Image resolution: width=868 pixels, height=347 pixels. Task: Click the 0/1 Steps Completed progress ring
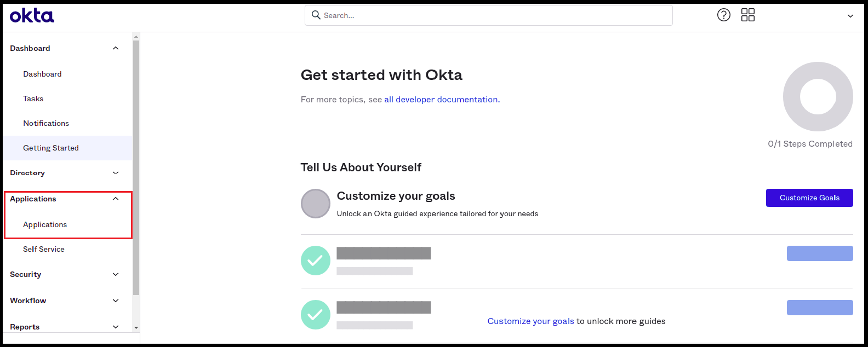[818, 96]
